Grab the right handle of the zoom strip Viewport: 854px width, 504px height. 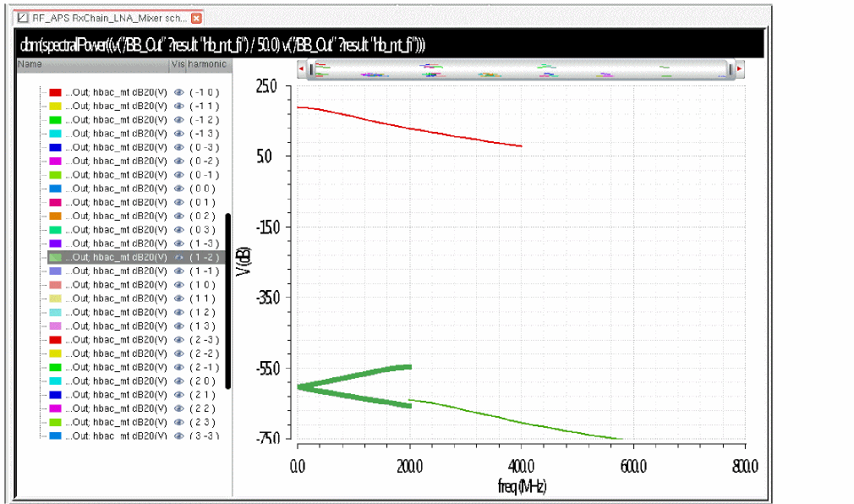731,69
